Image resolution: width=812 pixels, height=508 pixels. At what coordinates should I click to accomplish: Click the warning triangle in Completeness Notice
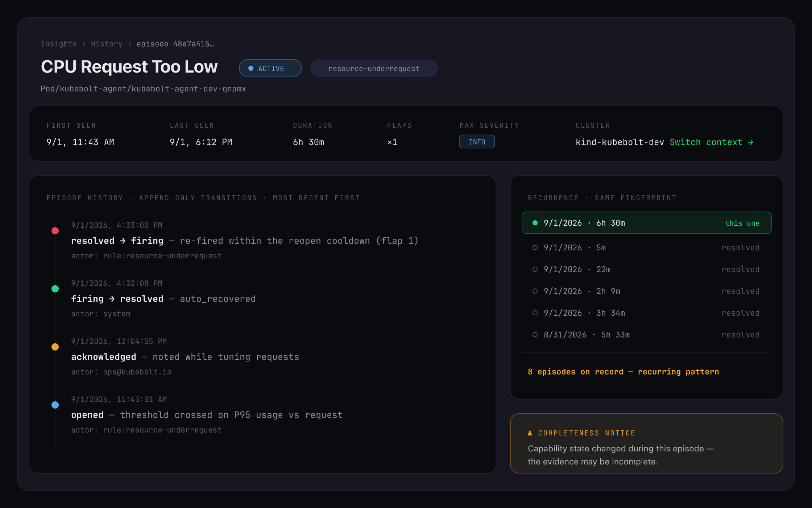pyautogui.click(x=530, y=433)
